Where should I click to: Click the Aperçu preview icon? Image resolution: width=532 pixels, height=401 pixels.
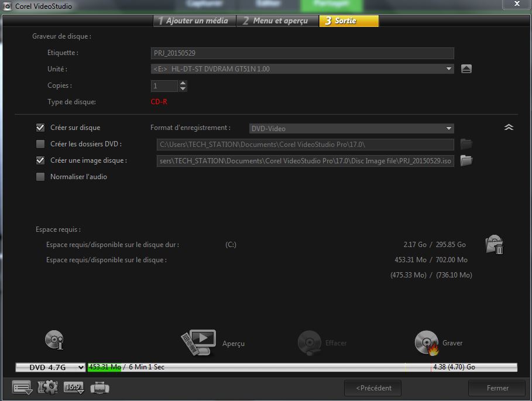199,342
